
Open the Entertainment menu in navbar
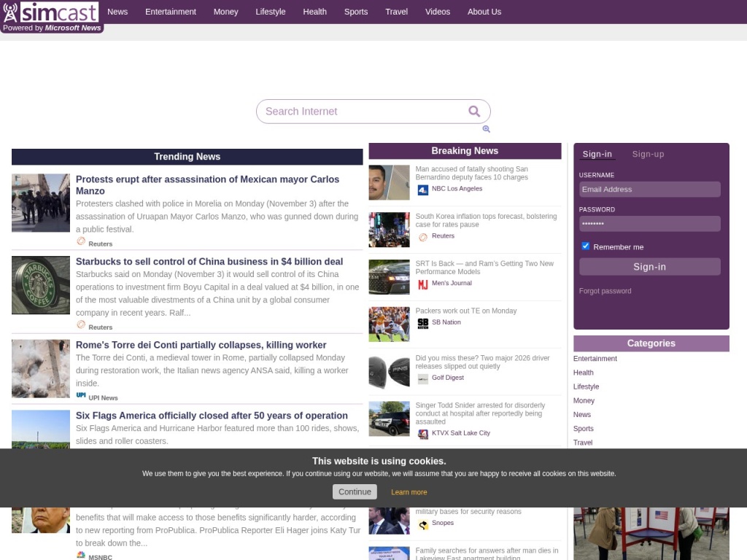click(x=171, y=12)
